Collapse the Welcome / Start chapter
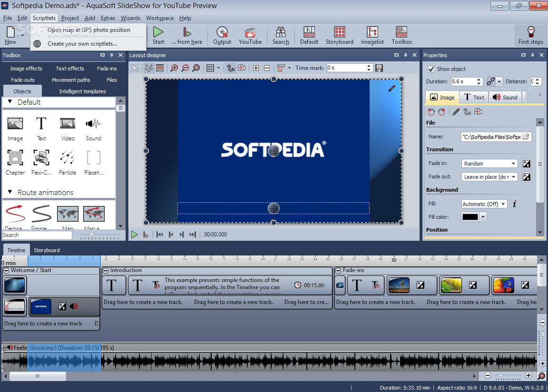Image resolution: width=548 pixels, height=392 pixels. 6,270
